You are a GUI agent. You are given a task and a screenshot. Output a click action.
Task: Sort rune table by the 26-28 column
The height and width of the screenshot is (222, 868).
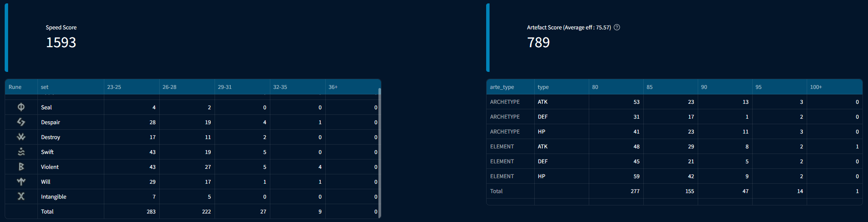pyautogui.click(x=169, y=87)
